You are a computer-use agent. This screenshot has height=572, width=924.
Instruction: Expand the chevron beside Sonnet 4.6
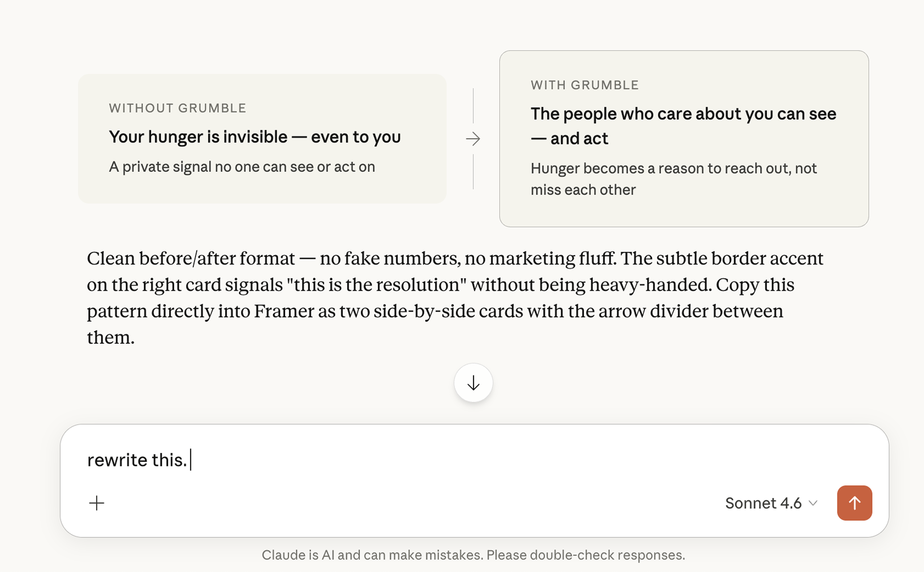(813, 503)
